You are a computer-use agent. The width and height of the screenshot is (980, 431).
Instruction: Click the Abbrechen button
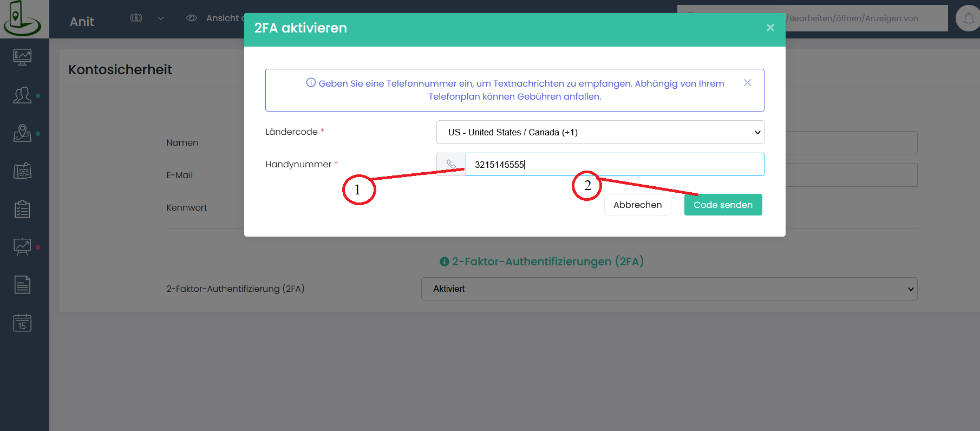pos(637,205)
